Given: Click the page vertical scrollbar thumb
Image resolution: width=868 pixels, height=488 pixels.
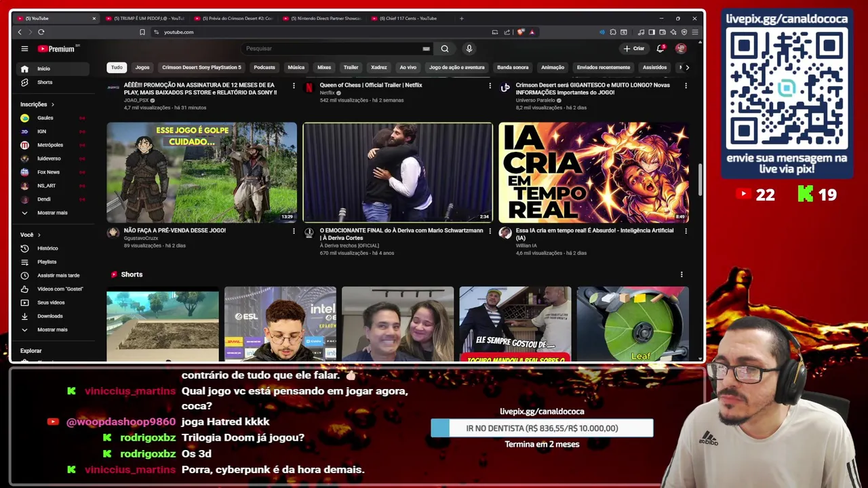Looking at the screenshot, I should coord(699,180).
